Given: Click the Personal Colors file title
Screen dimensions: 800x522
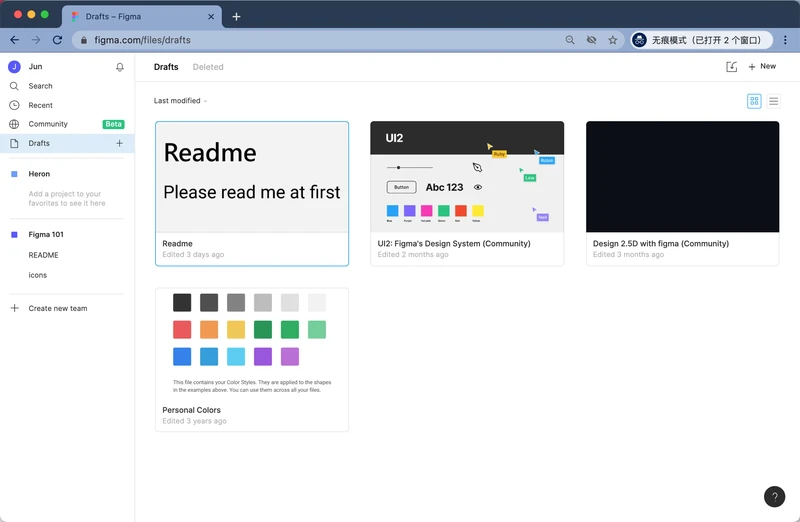Looking at the screenshot, I should [x=191, y=410].
